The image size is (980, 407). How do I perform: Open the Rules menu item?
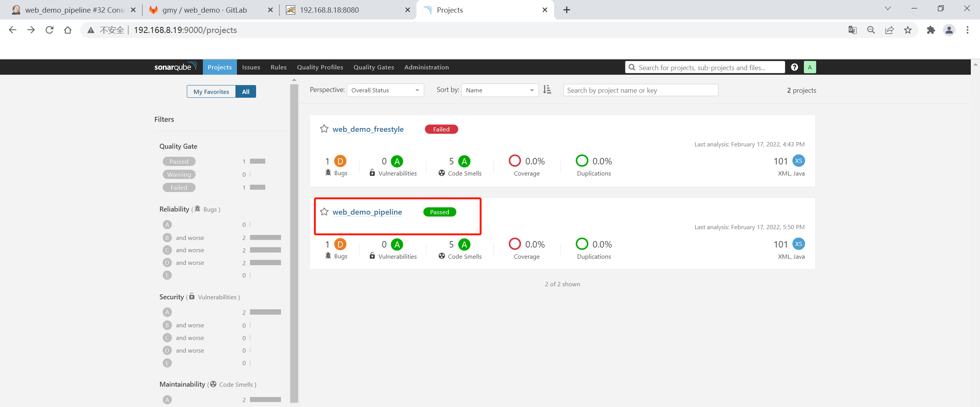(279, 67)
